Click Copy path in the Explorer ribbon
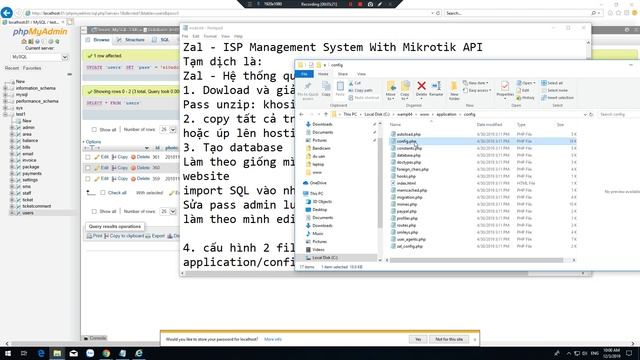This screenshot has height=360, width=640. point(360,90)
